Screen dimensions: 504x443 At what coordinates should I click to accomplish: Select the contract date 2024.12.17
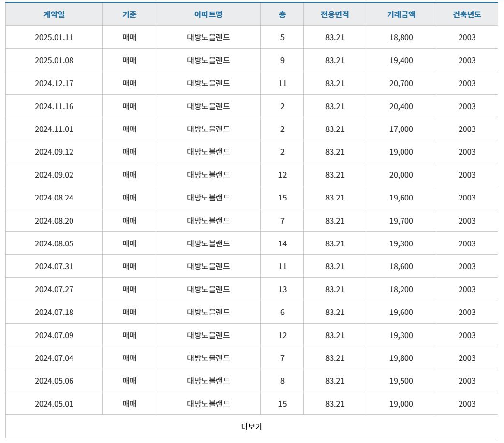tap(54, 83)
